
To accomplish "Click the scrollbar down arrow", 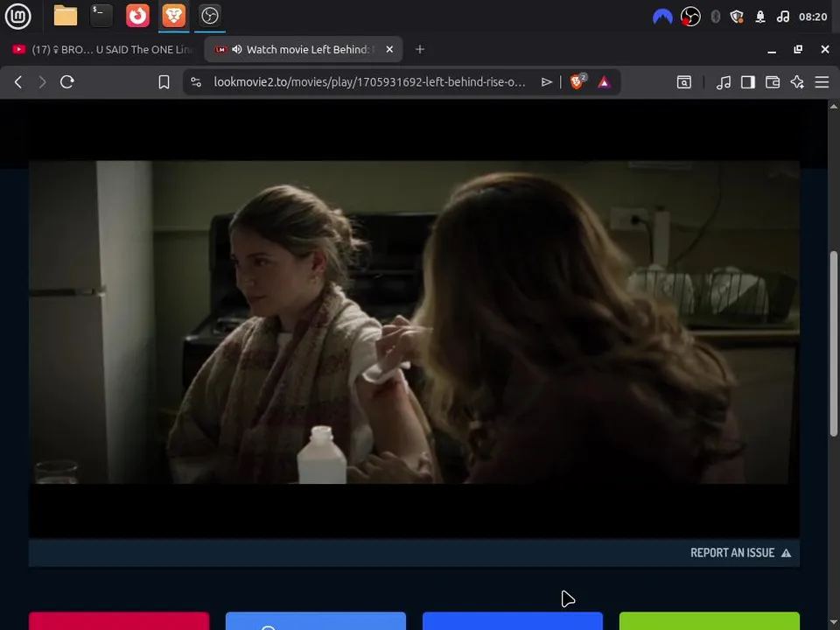I will point(834,622).
